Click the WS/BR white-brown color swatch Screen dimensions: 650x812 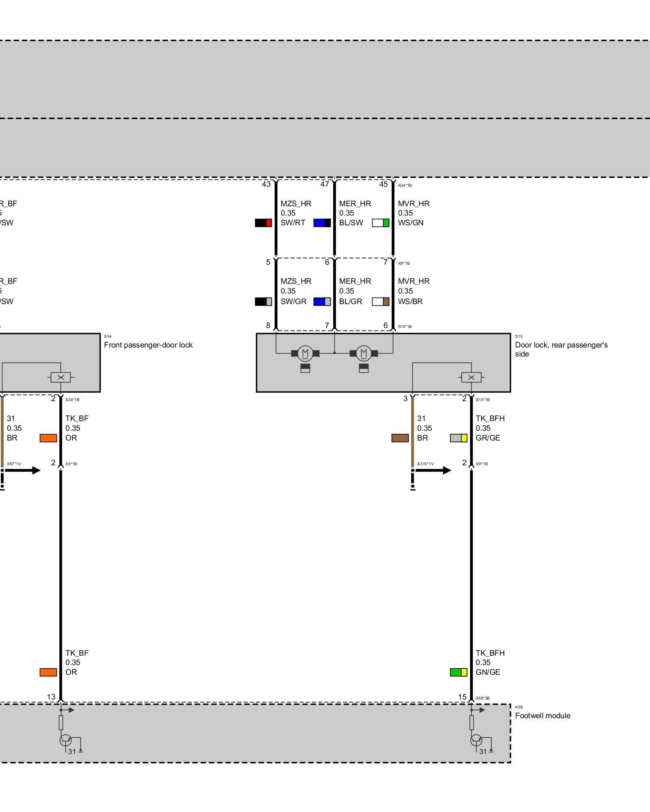pos(380,302)
